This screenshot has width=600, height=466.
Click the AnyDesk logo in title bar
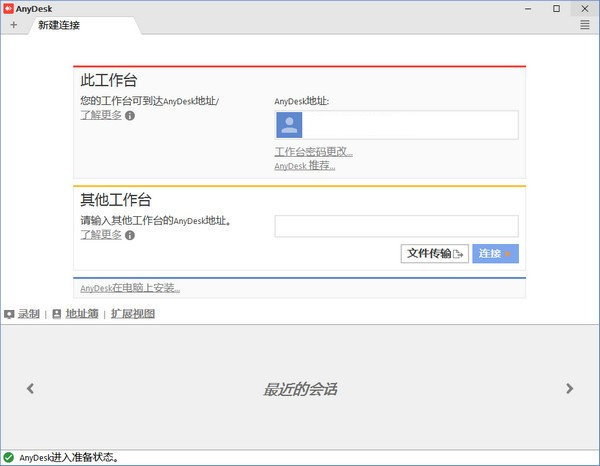point(8,8)
